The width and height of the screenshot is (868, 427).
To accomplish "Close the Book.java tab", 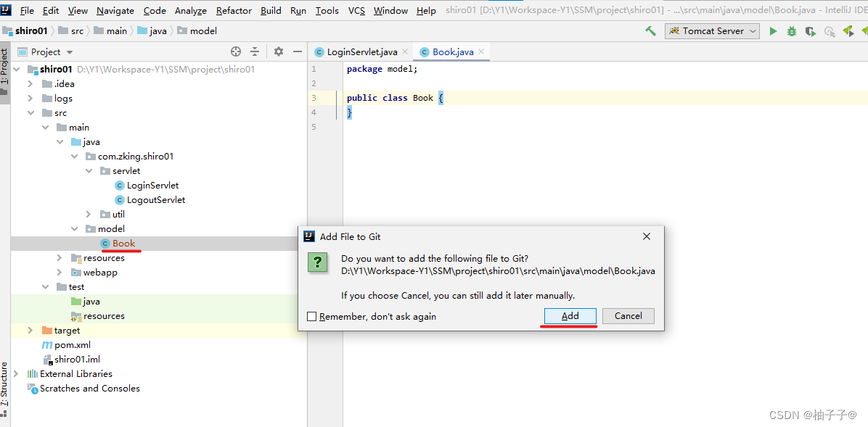I will click(481, 51).
